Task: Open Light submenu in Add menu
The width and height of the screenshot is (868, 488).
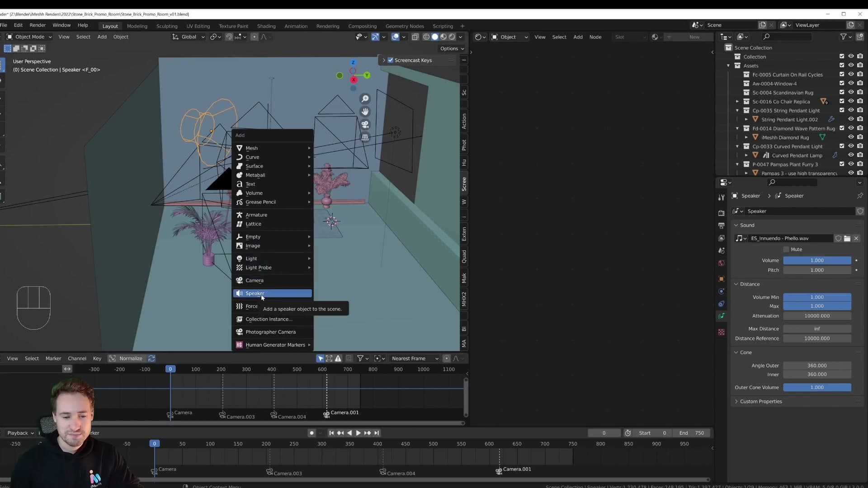Action: [273, 258]
